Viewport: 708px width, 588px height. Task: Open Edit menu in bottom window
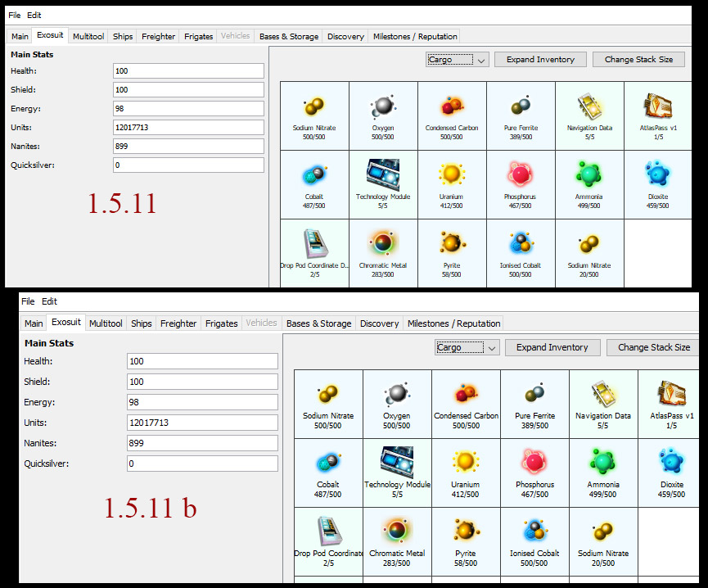click(49, 301)
